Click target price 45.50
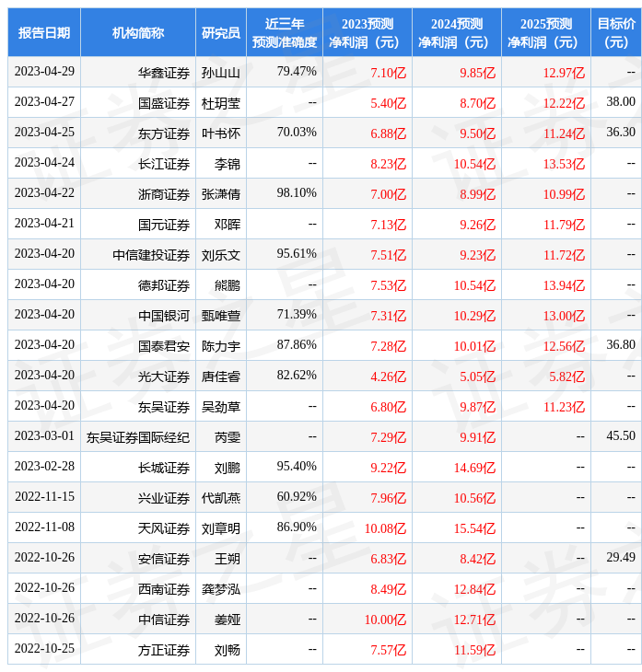The image size is (642, 672). click(620, 435)
